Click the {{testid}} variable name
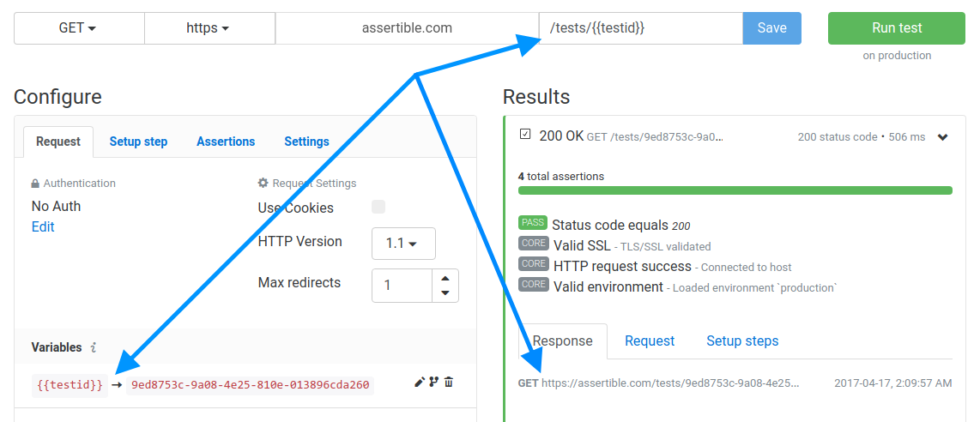980x422 pixels. (x=70, y=385)
